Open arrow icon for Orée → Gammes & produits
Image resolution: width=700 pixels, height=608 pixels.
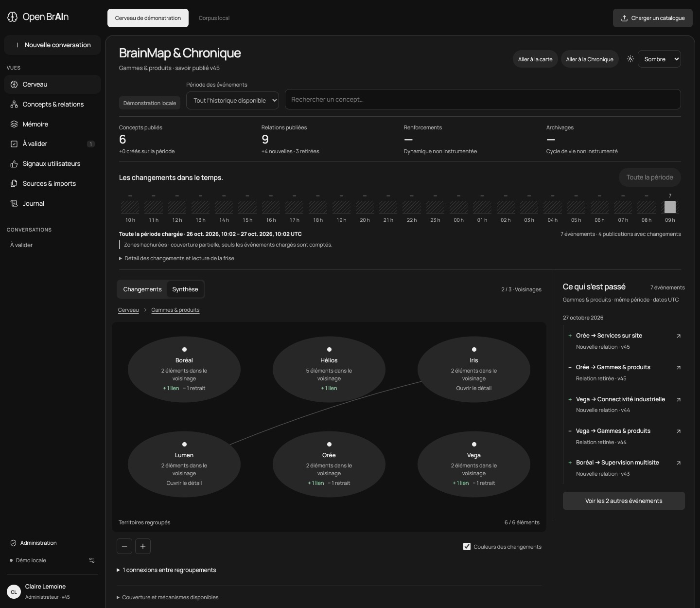pos(679,368)
